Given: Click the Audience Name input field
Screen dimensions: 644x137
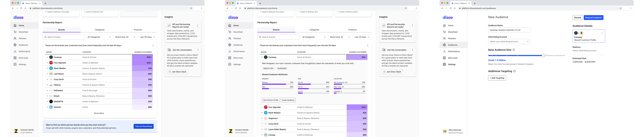Looking at the screenshot, I should click(509, 30).
